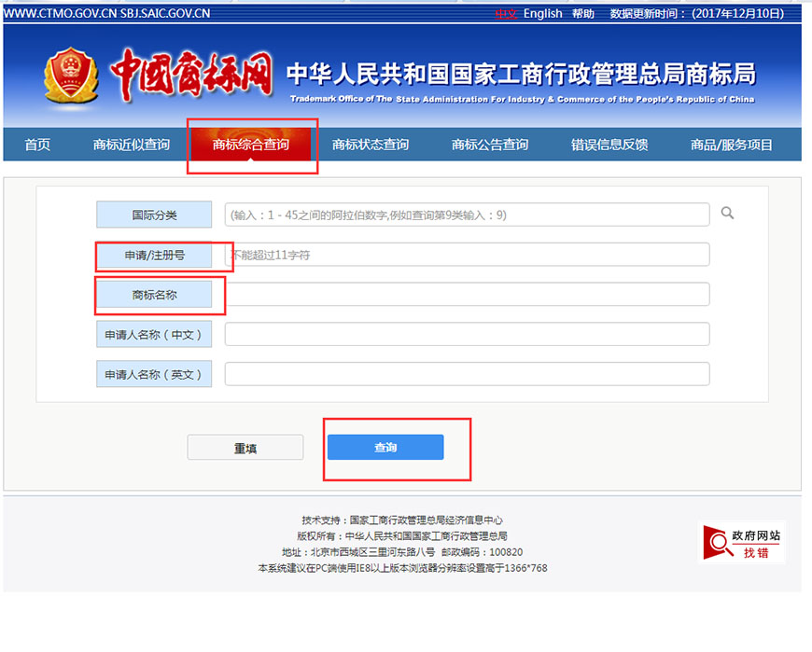Image resolution: width=812 pixels, height=652 pixels.
Task: Click the 政府网站找错 badge icon
Action: 742,543
